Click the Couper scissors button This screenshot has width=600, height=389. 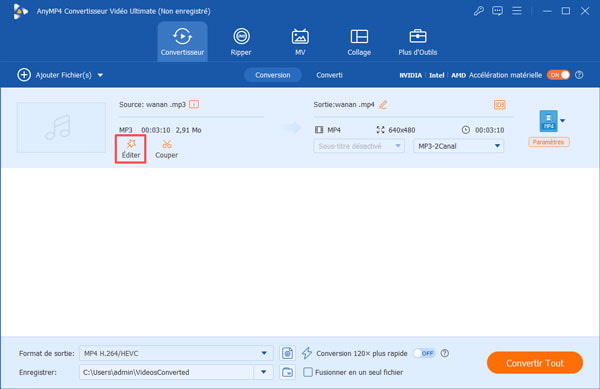point(166,149)
